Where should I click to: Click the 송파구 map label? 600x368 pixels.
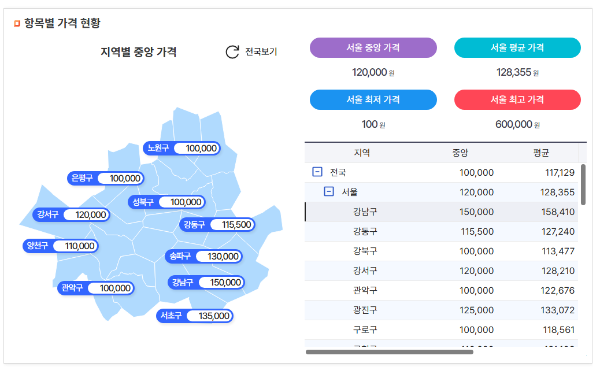tap(204, 256)
